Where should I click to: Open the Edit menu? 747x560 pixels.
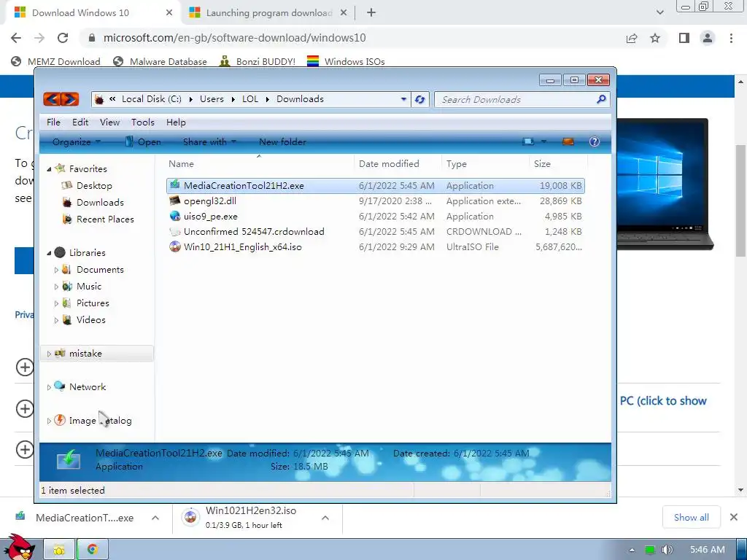[x=80, y=122]
